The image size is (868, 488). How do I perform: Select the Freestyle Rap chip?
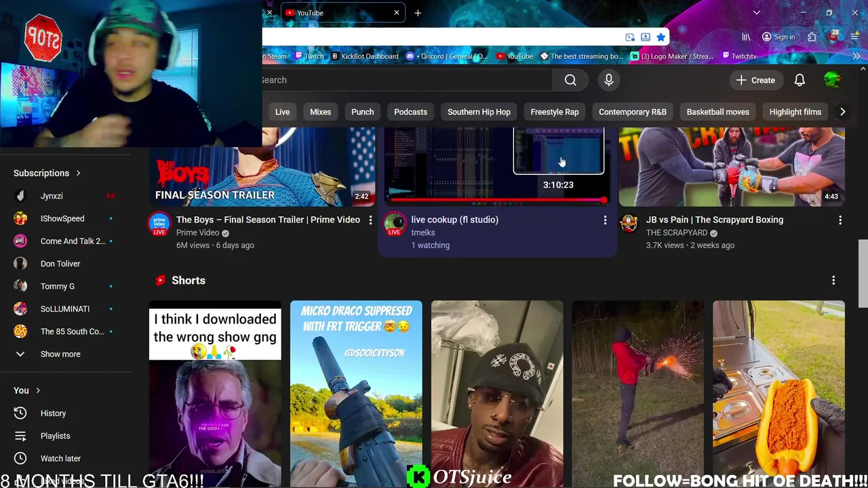click(x=555, y=112)
